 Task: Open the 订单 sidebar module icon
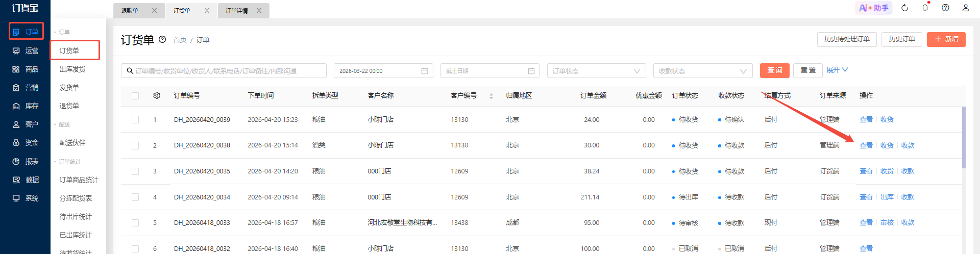(16, 32)
